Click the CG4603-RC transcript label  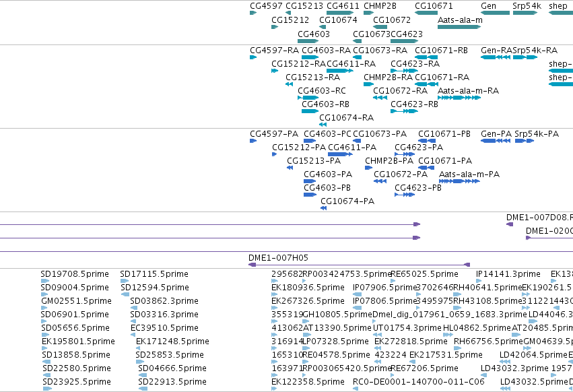pos(322,91)
